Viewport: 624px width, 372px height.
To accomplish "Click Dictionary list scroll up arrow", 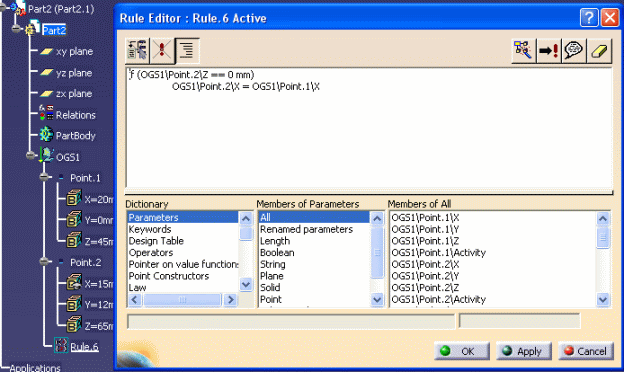I will [246, 218].
